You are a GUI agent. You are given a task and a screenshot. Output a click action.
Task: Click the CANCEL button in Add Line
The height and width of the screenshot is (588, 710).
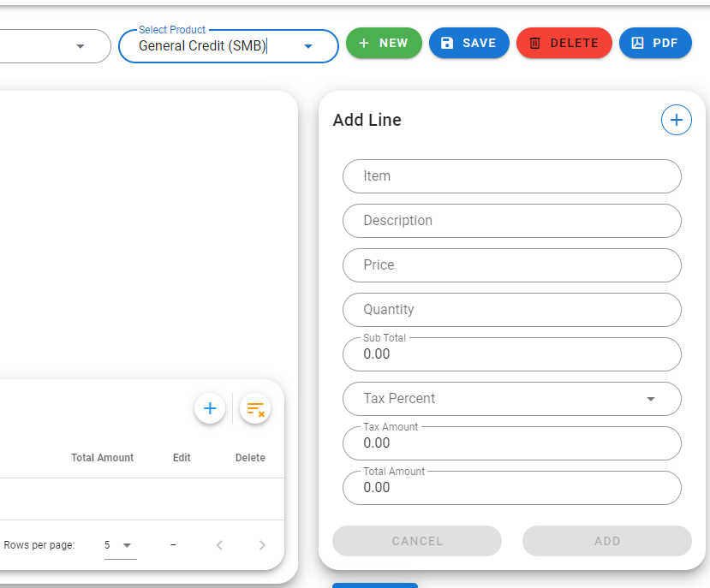coord(416,541)
